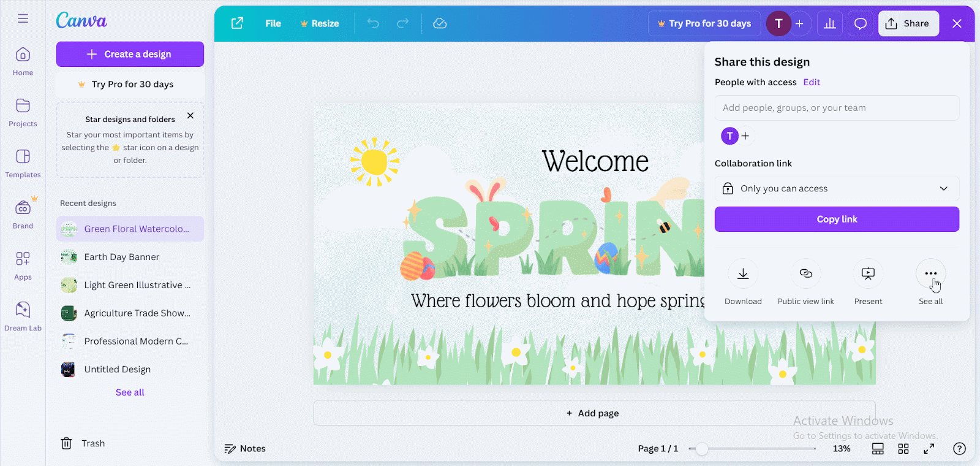The height and width of the screenshot is (466, 980).
Task: Open Public view link option
Action: click(805, 274)
